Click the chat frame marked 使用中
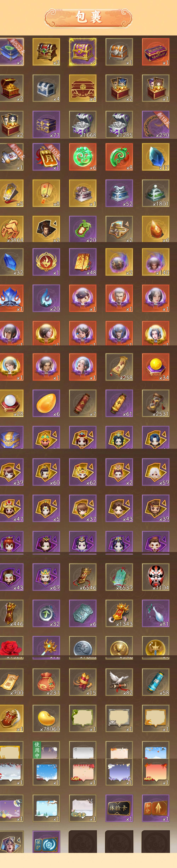 [x=46, y=750]
